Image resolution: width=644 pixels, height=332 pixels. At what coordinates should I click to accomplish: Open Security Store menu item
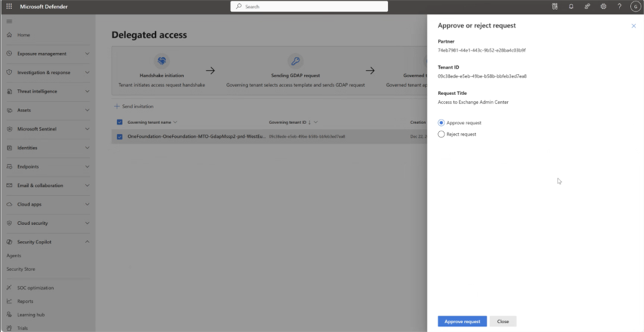pyautogui.click(x=20, y=269)
